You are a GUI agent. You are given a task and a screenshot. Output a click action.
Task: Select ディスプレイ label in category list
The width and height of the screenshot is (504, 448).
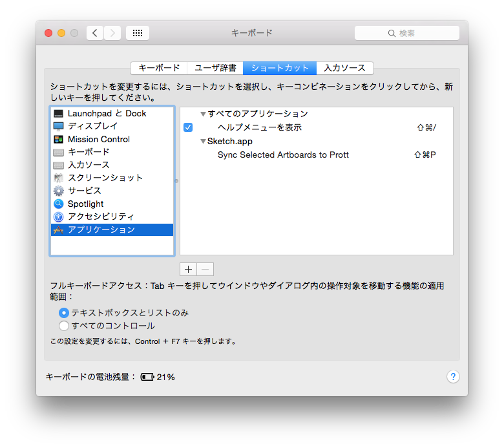click(93, 126)
